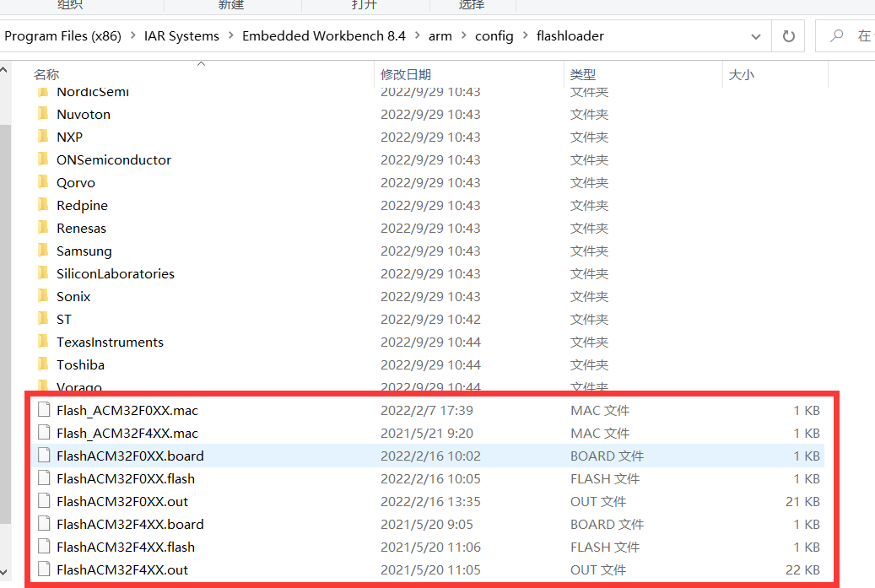Expand the arrow after 'arm' breadcrumb
Screen dimensions: 875x588
click(463, 36)
